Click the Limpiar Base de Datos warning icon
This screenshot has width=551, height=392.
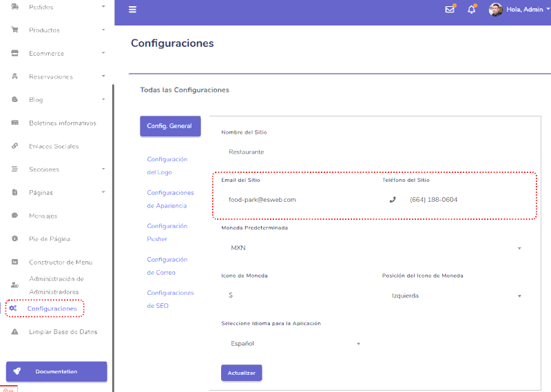click(14, 331)
